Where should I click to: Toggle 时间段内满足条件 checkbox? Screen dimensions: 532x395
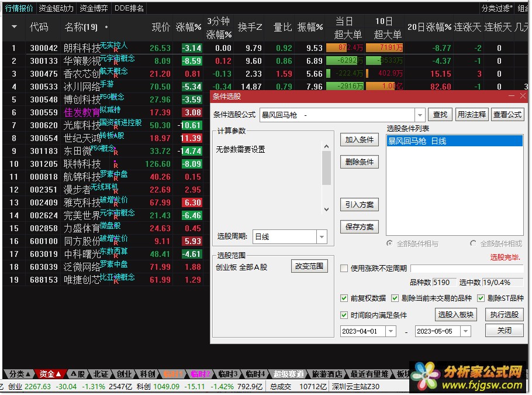(x=344, y=315)
